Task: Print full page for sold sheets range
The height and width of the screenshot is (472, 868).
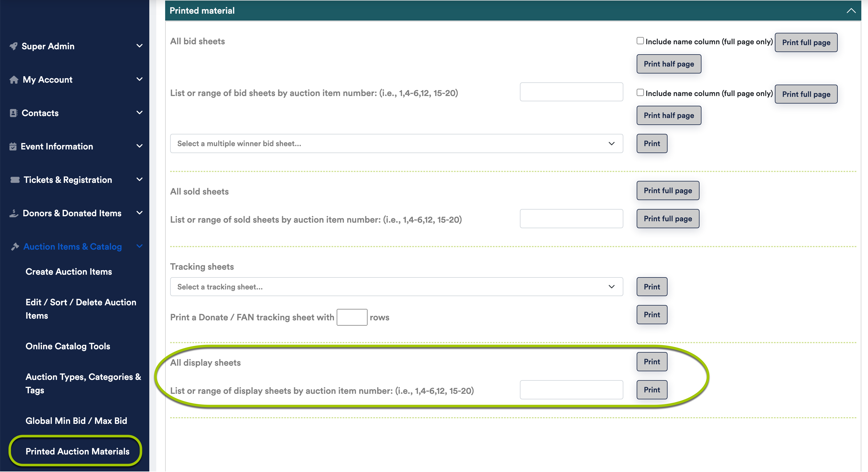Action: point(668,219)
